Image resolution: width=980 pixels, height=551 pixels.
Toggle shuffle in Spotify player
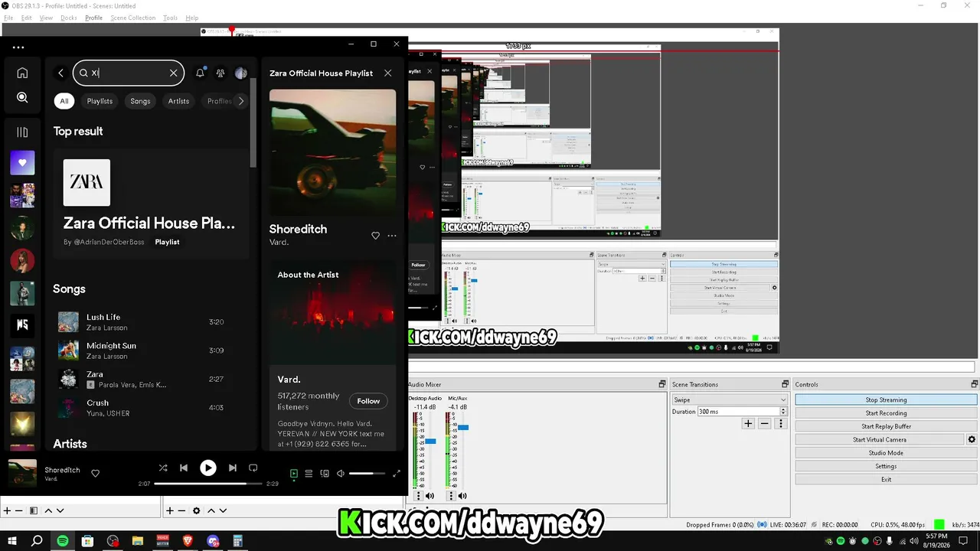click(162, 468)
